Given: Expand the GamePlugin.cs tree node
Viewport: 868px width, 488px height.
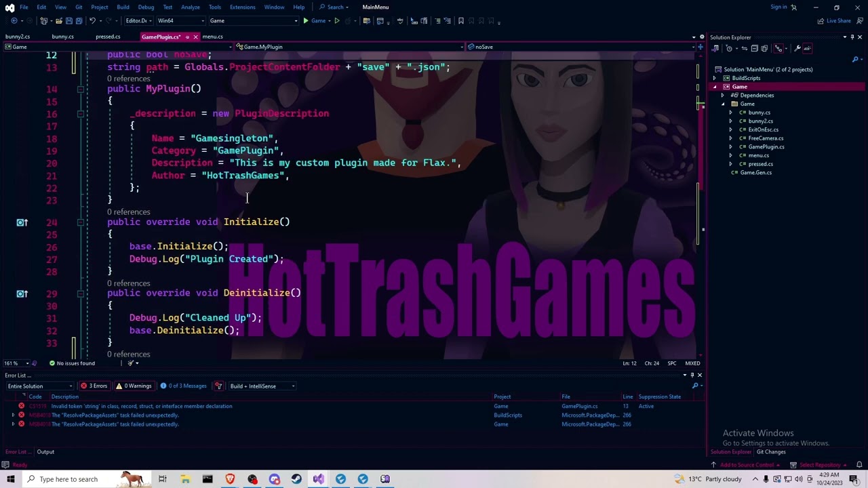Looking at the screenshot, I should pos(731,147).
